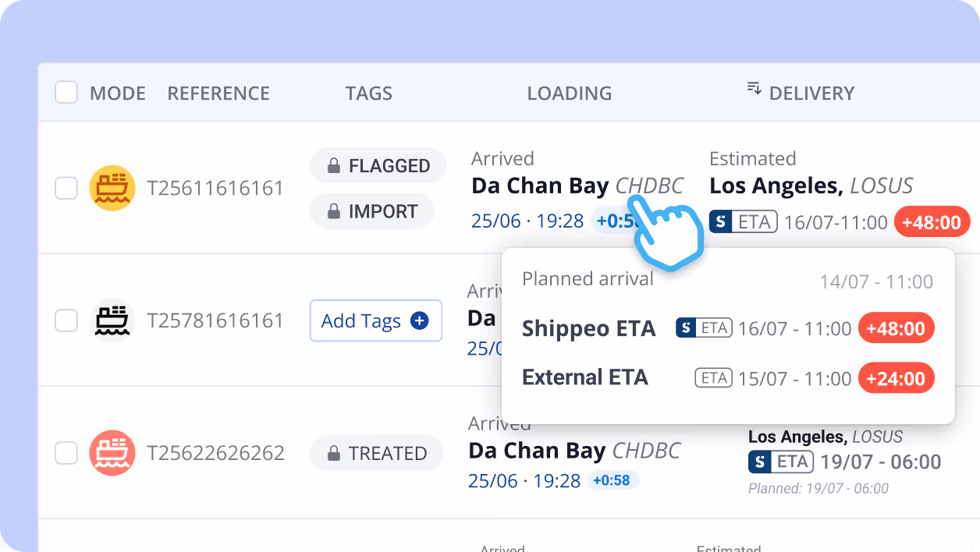Check the select-all checkbox in the table header

click(x=66, y=91)
